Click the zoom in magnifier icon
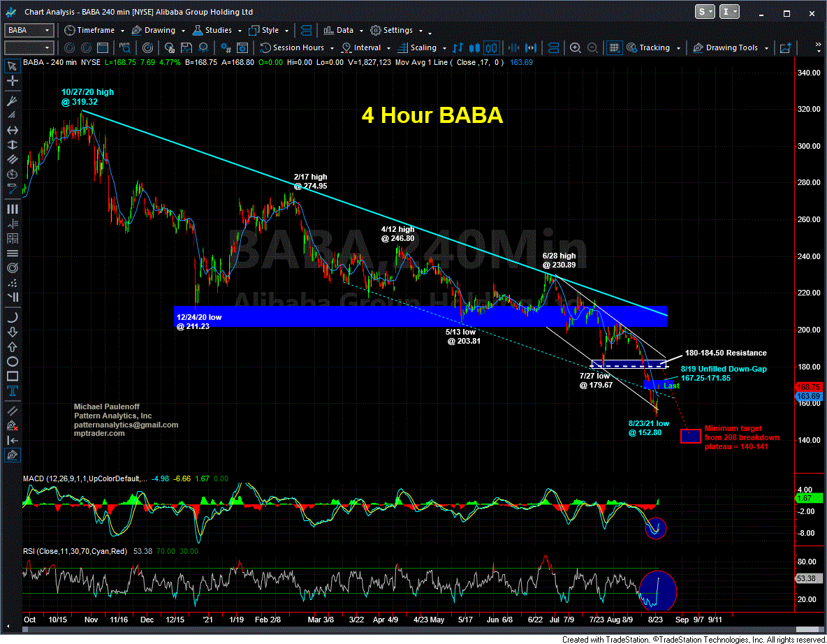Screen dimensions: 827x644 [576, 48]
